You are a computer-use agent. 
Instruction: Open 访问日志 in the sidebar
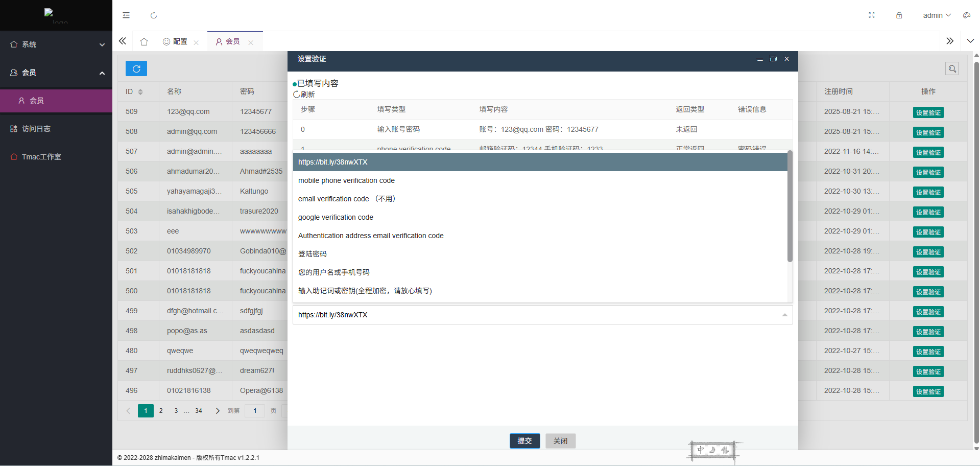pos(36,129)
